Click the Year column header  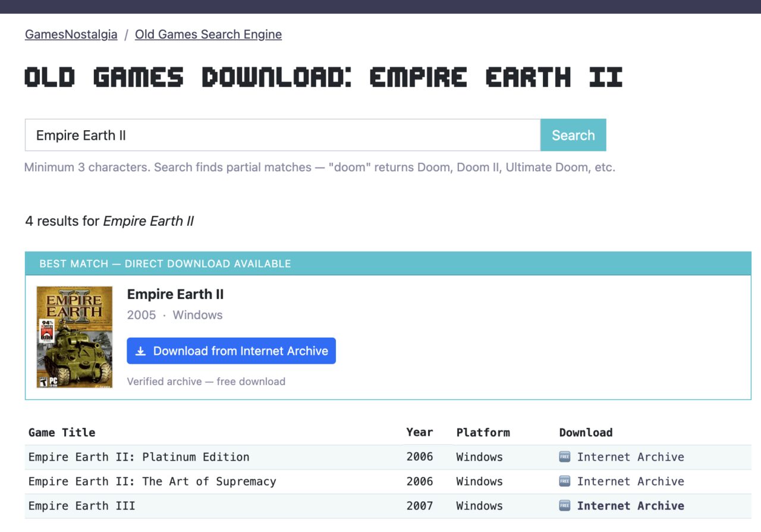click(419, 432)
